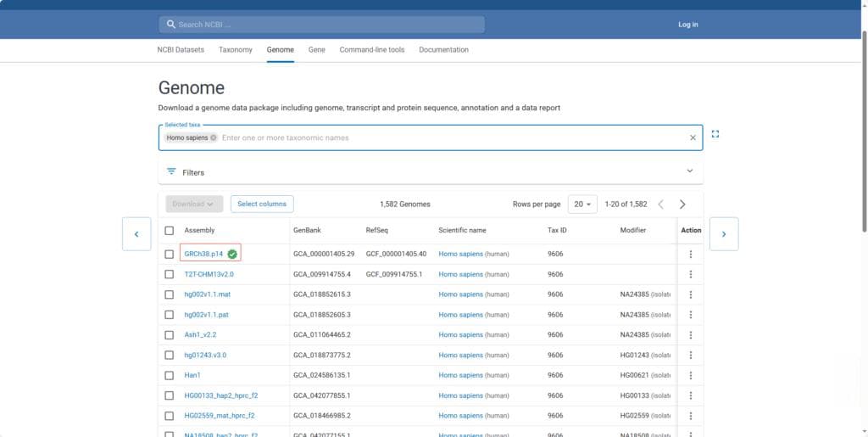The image size is (868, 437).
Task: Click the Select columns button
Action: tap(262, 204)
